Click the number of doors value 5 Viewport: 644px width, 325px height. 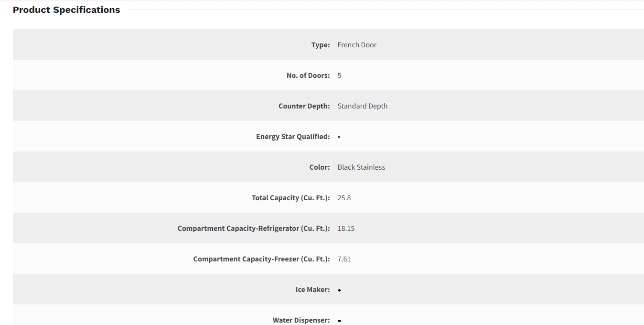tap(339, 76)
